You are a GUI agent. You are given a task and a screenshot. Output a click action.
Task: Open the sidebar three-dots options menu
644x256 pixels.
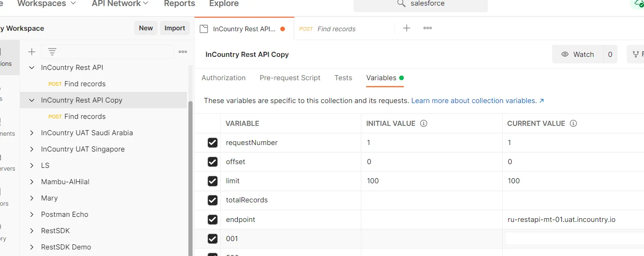183,52
